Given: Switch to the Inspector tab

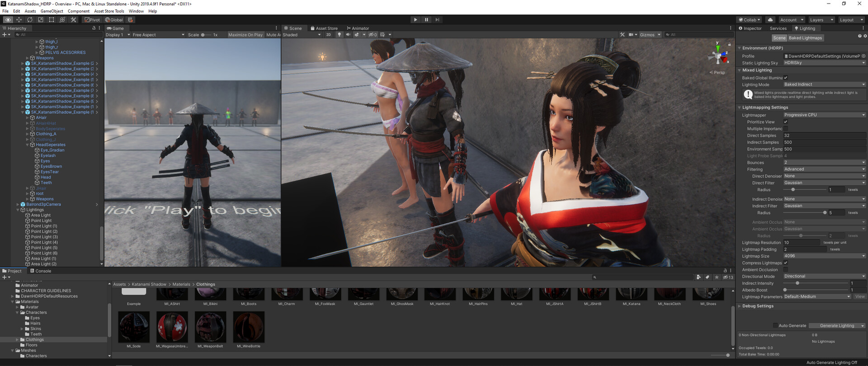Looking at the screenshot, I should coord(750,28).
